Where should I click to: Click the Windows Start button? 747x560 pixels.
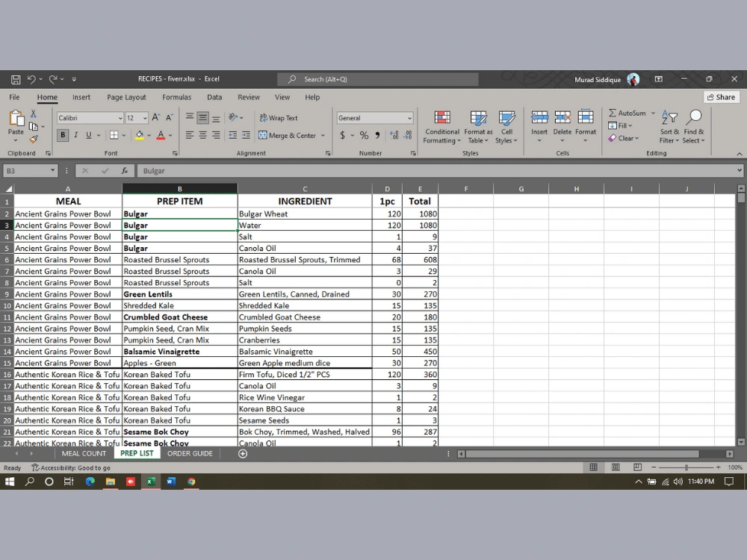click(x=10, y=482)
